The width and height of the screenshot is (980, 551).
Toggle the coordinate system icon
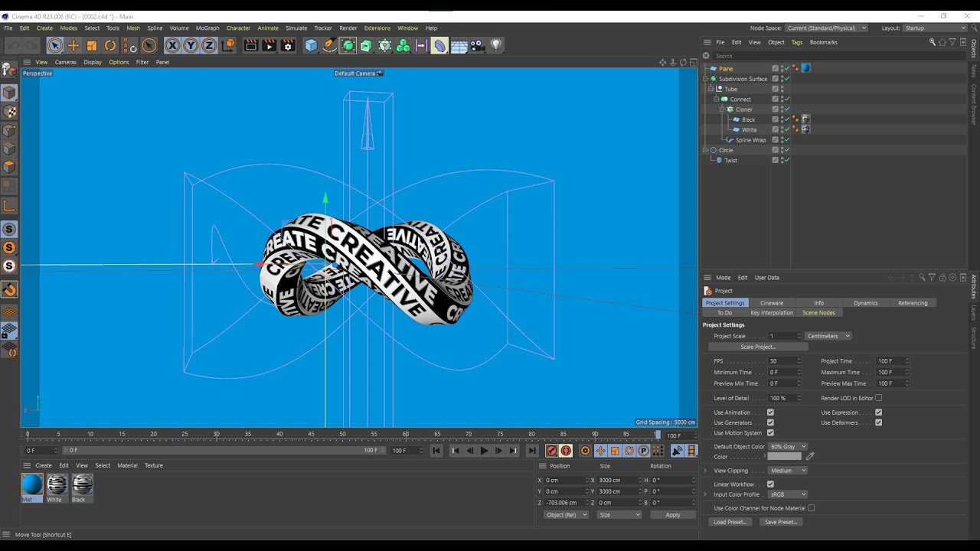point(228,46)
